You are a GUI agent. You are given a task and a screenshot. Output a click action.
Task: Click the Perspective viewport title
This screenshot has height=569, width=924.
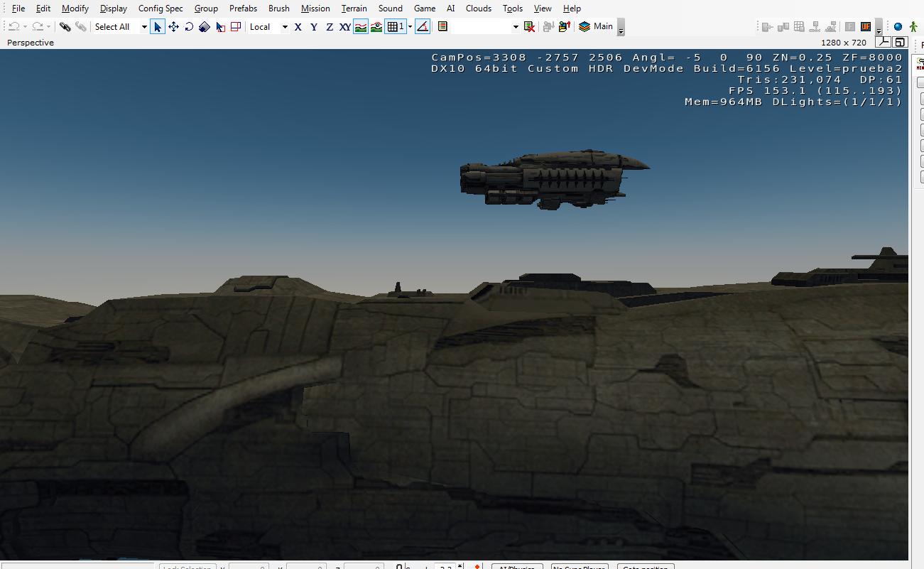[31, 43]
